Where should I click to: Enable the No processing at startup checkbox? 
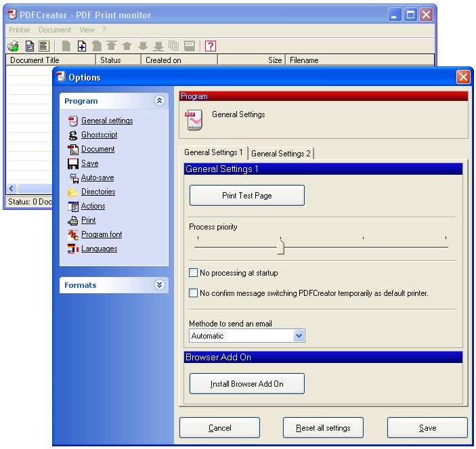(194, 273)
